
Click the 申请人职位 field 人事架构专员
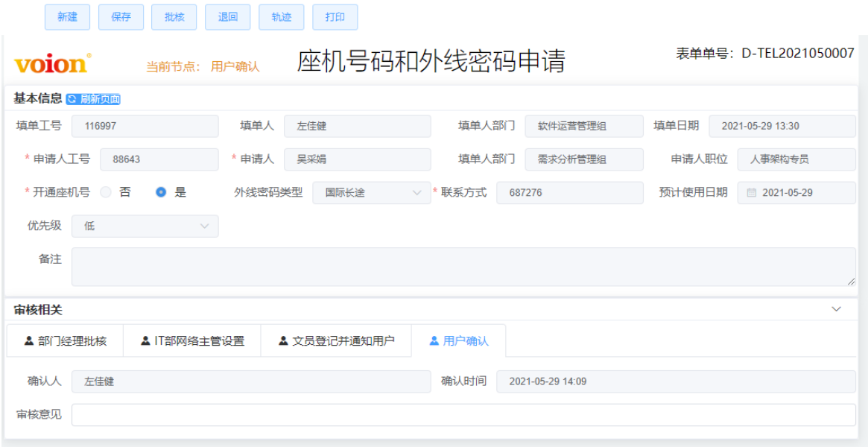tap(796, 159)
